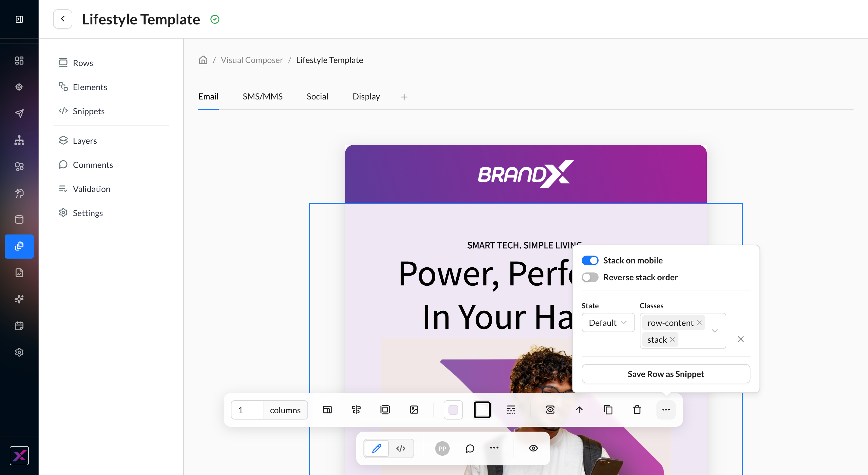Click Save Row as Snippet button
Screen dimensions: 868x475
pyautogui.click(x=666, y=374)
